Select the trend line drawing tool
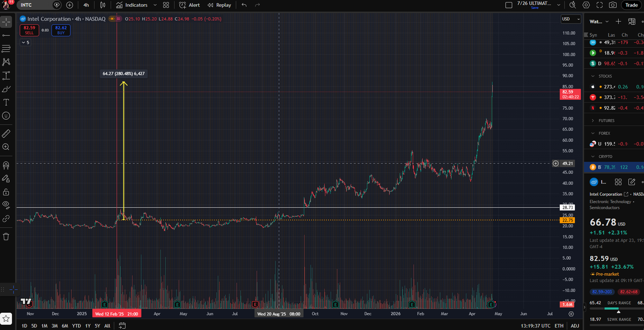Image resolution: width=644 pixels, height=330 pixels. click(x=6, y=35)
